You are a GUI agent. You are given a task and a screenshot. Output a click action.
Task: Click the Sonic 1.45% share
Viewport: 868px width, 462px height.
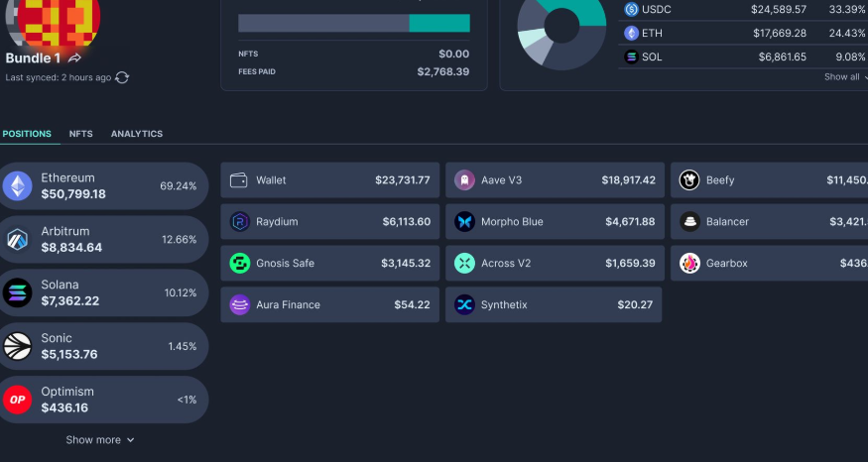pos(183,346)
